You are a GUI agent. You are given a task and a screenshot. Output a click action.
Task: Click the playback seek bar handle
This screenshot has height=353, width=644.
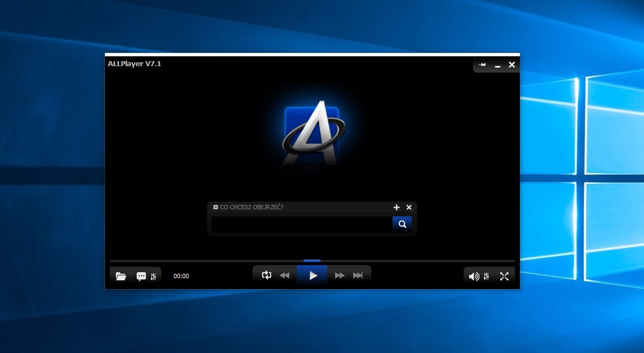pos(312,261)
